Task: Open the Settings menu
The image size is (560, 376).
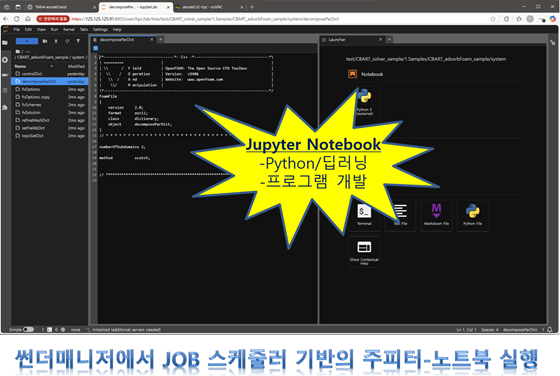Action: coord(100,29)
